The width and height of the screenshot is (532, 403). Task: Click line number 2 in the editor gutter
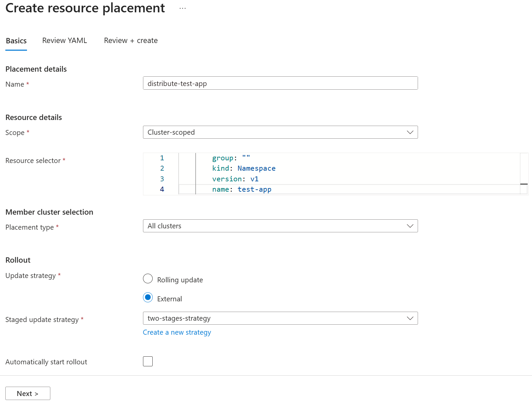162,168
